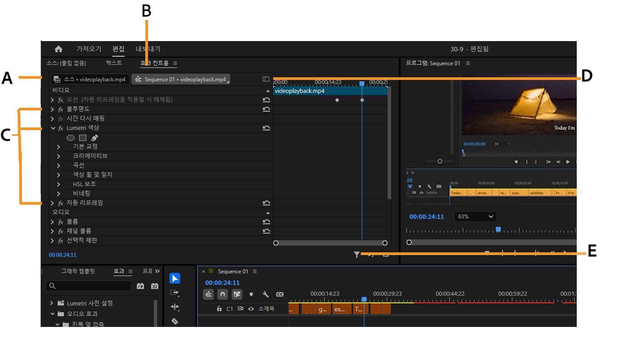This screenshot has width=617, height=364.
Task: Open the Sequence 01 timeline panel menu
Action: pyautogui.click(x=255, y=272)
